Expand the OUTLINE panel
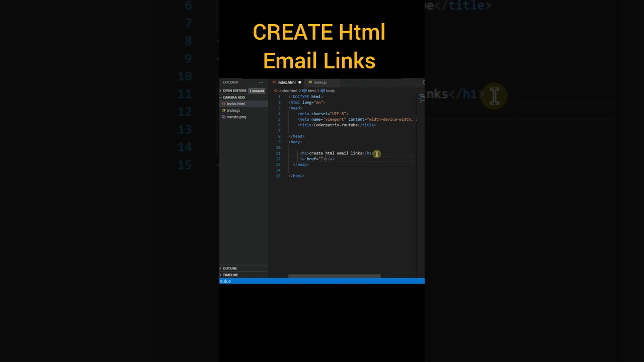Viewport: 644px width, 362px height. pyautogui.click(x=244, y=268)
